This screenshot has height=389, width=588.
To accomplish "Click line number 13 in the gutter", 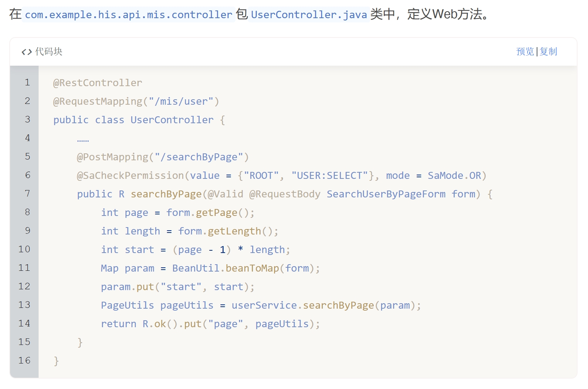I will pyautogui.click(x=24, y=305).
